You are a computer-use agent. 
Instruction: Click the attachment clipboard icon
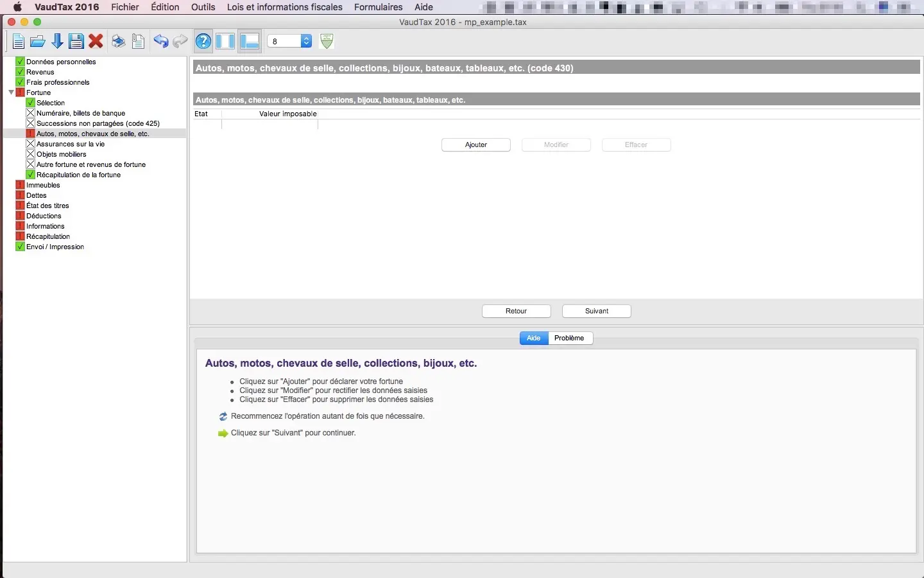point(138,42)
